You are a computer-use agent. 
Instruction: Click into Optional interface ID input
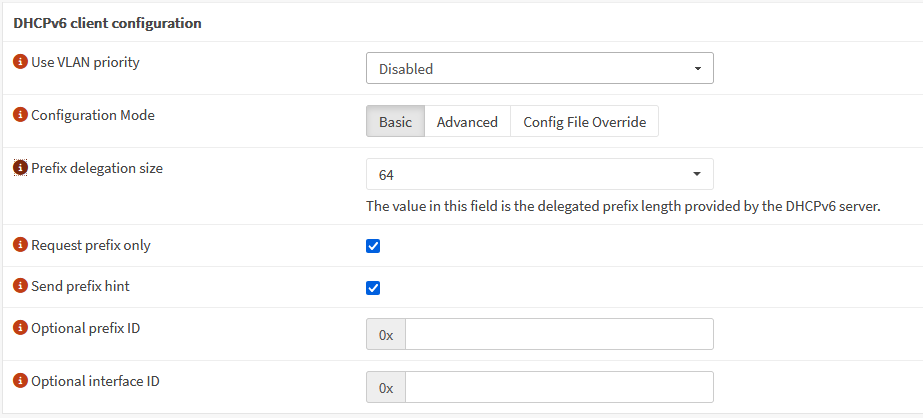558,387
